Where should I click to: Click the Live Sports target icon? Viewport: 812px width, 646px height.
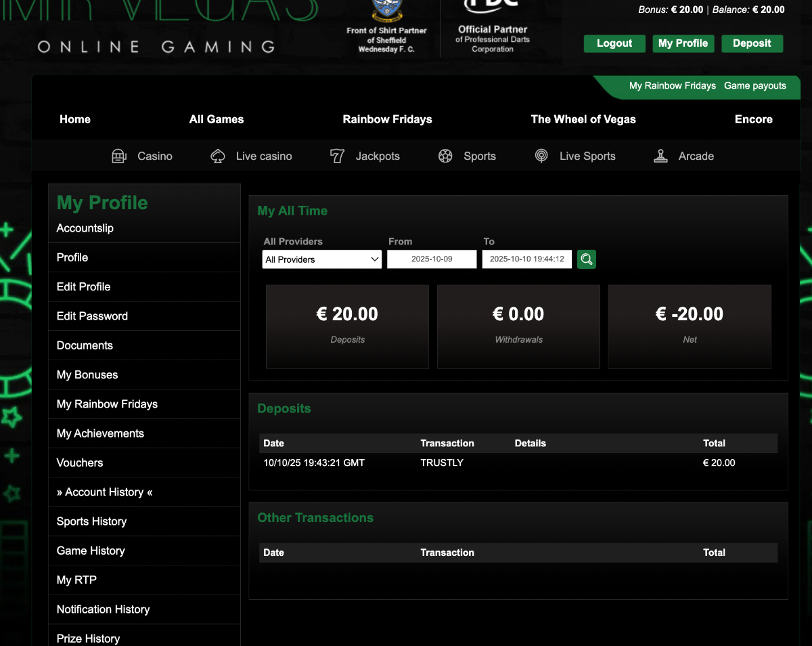click(x=541, y=156)
